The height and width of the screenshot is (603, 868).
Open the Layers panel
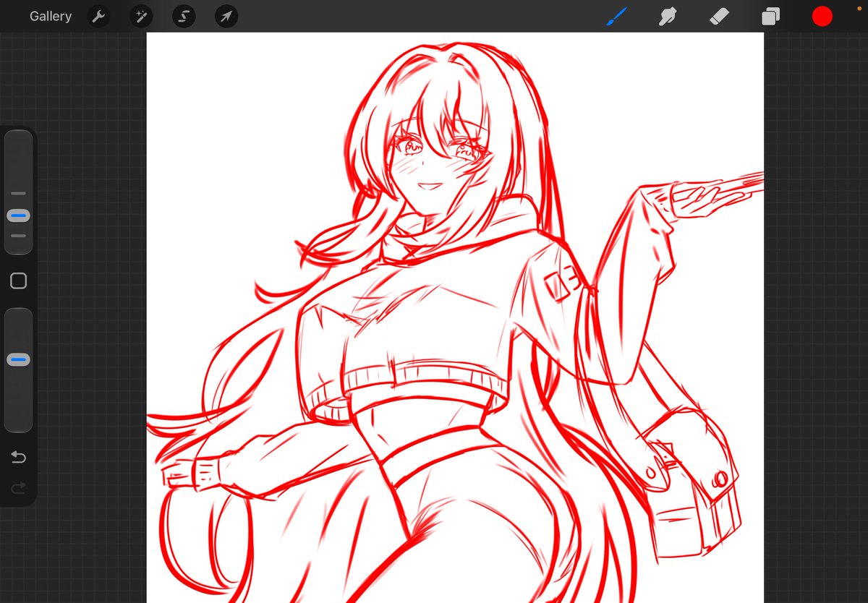771,16
